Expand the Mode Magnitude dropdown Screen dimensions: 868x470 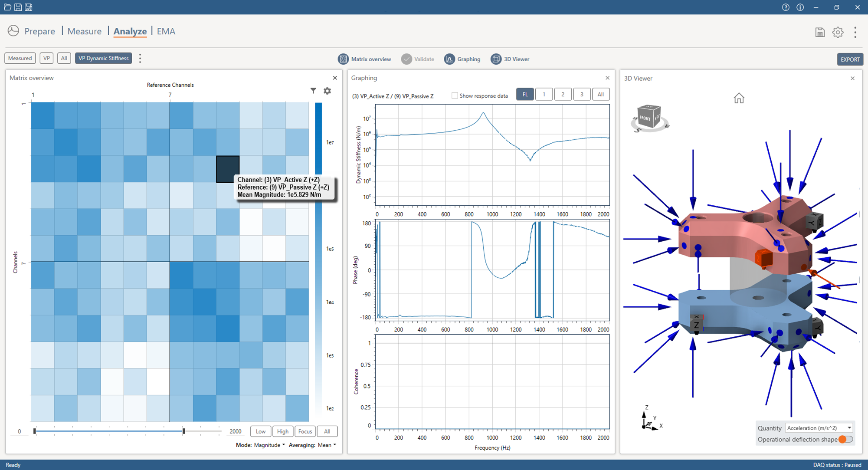pos(269,445)
